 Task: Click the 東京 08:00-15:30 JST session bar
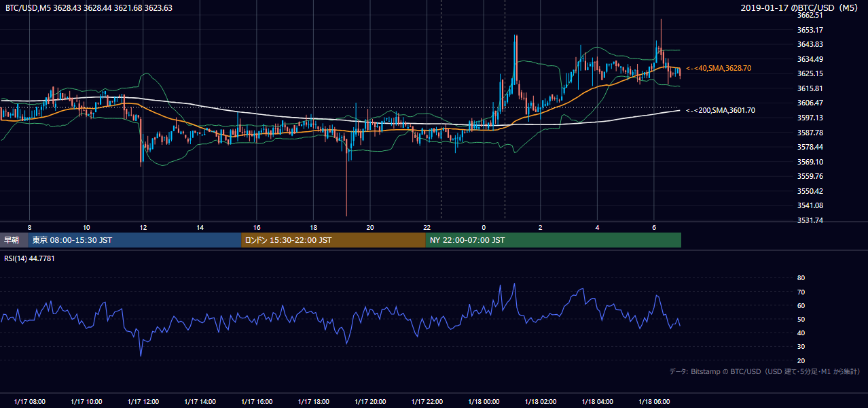point(134,240)
